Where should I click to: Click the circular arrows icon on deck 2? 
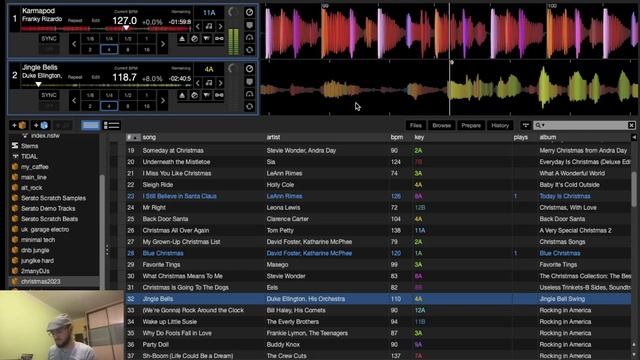coord(249,106)
